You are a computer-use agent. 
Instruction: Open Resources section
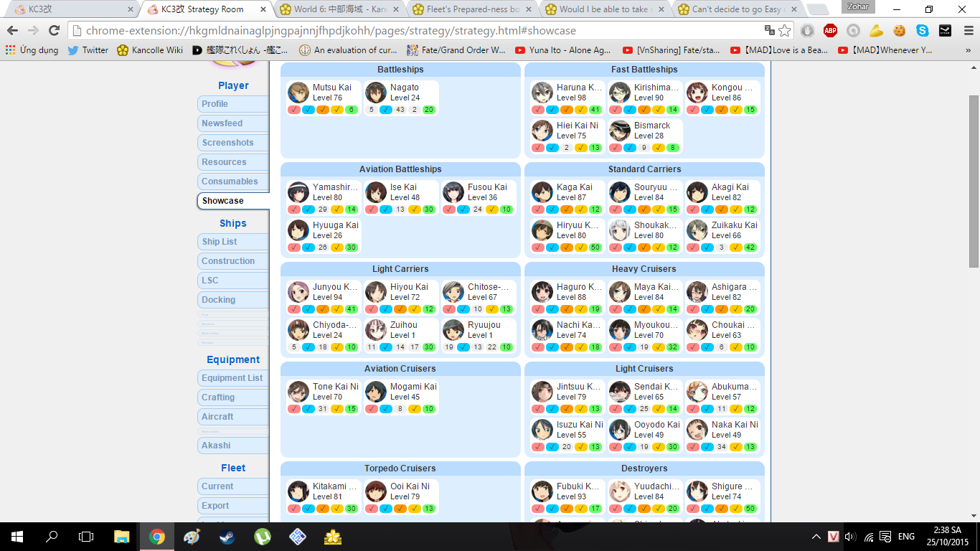point(233,162)
